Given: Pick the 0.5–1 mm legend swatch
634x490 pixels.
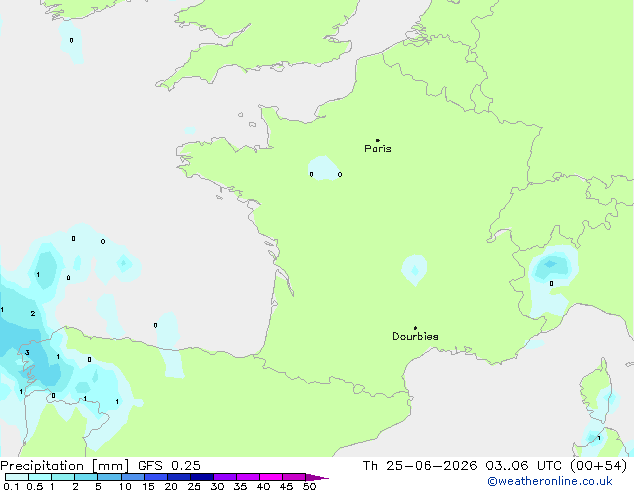Looking at the screenshot, I should pos(40,477).
